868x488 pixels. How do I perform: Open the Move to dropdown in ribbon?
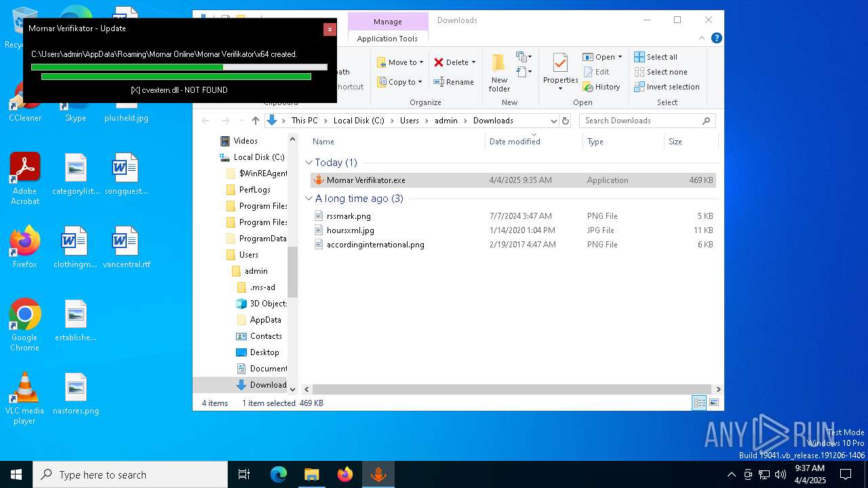400,62
